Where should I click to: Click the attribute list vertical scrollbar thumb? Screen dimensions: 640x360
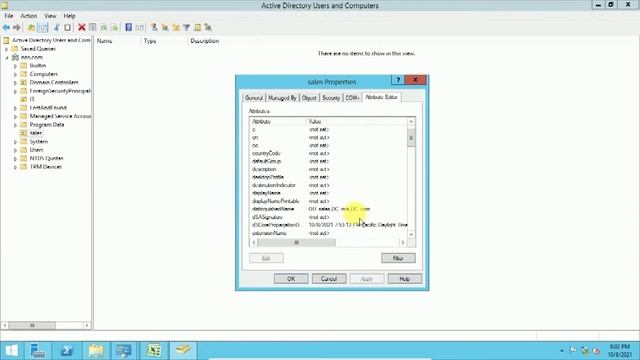pyautogui.click(x=411, y=138)
